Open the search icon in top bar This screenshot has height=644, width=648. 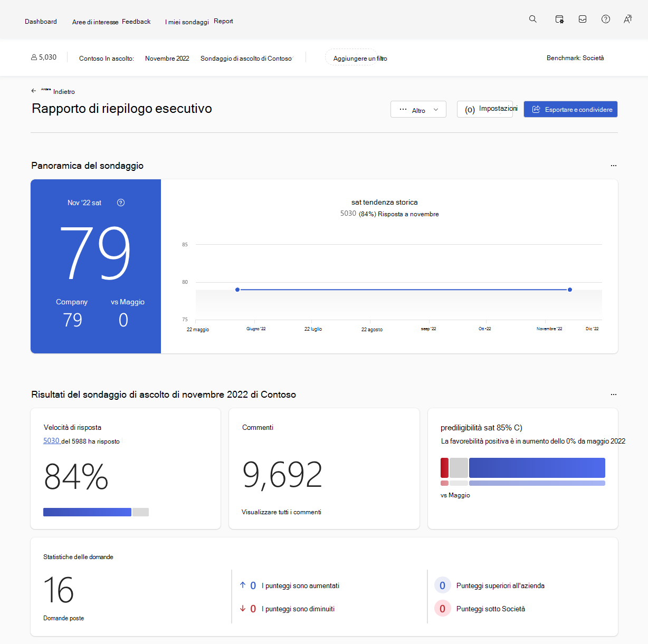click(533, 19)
